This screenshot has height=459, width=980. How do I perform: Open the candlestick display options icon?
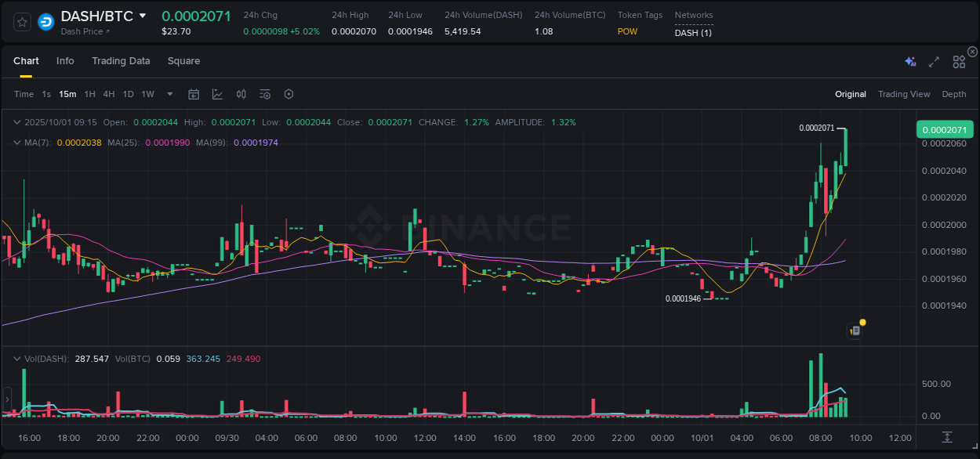coord(241,93)
